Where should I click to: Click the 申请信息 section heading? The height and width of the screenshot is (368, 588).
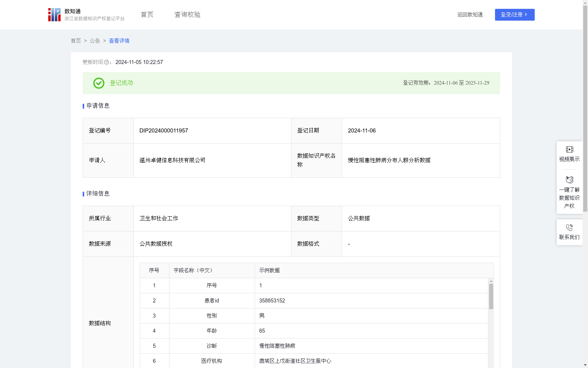click(98, 106)
